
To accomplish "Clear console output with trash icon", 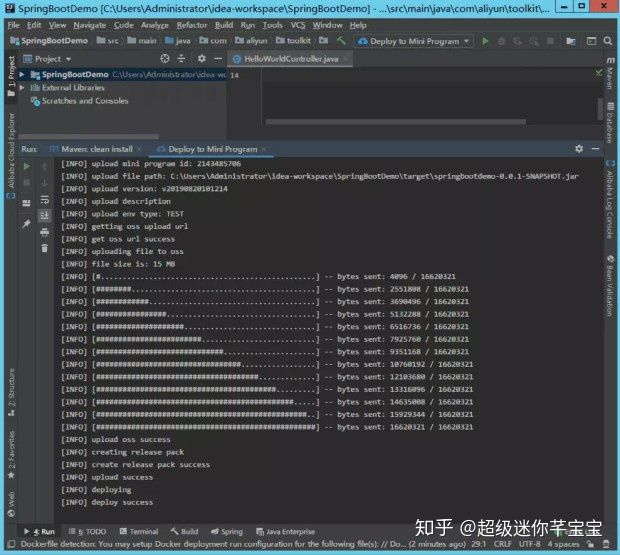I will [x=45, y=248].
